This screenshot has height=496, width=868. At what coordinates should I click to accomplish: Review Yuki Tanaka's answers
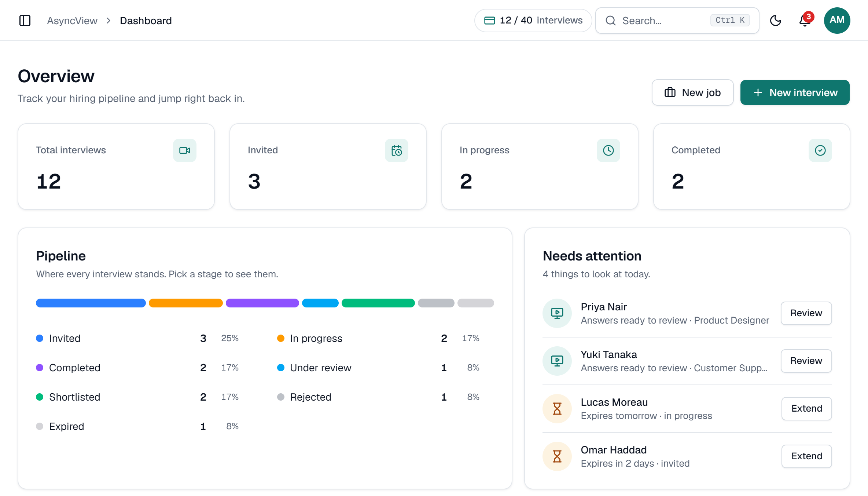click(x=806, y=361)
